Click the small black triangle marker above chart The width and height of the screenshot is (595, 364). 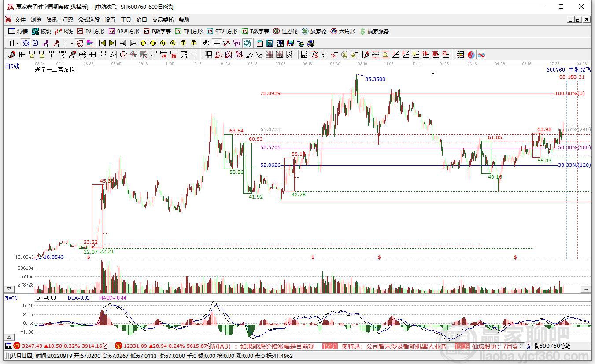pos(433,74)
